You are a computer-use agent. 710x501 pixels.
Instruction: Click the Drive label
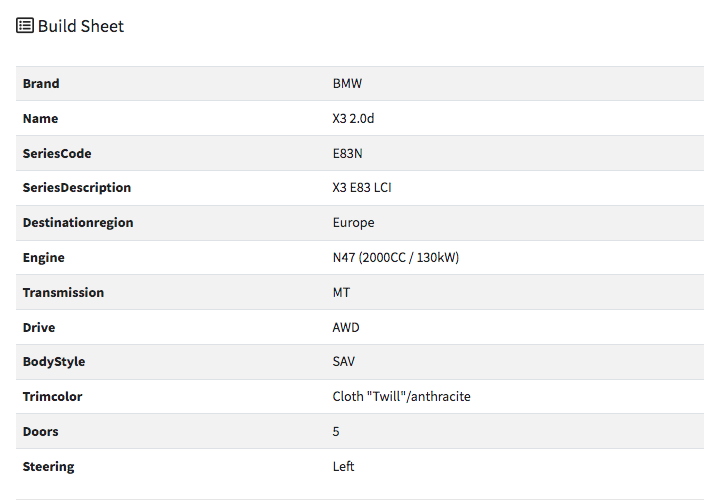click(39, 328)
